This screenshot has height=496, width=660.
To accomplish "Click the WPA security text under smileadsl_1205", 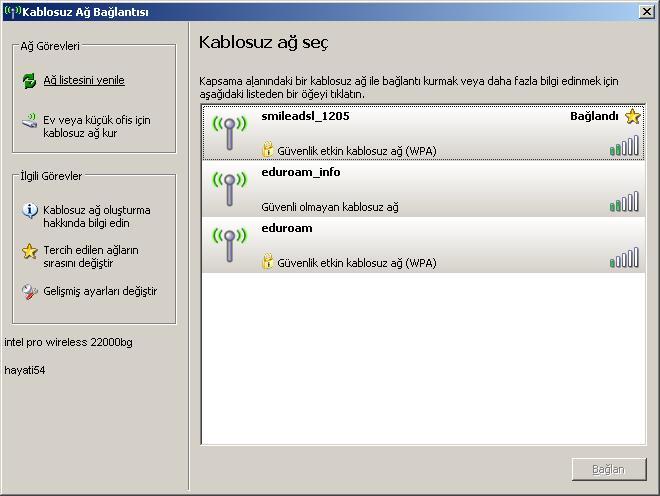I will coord(357,151).
